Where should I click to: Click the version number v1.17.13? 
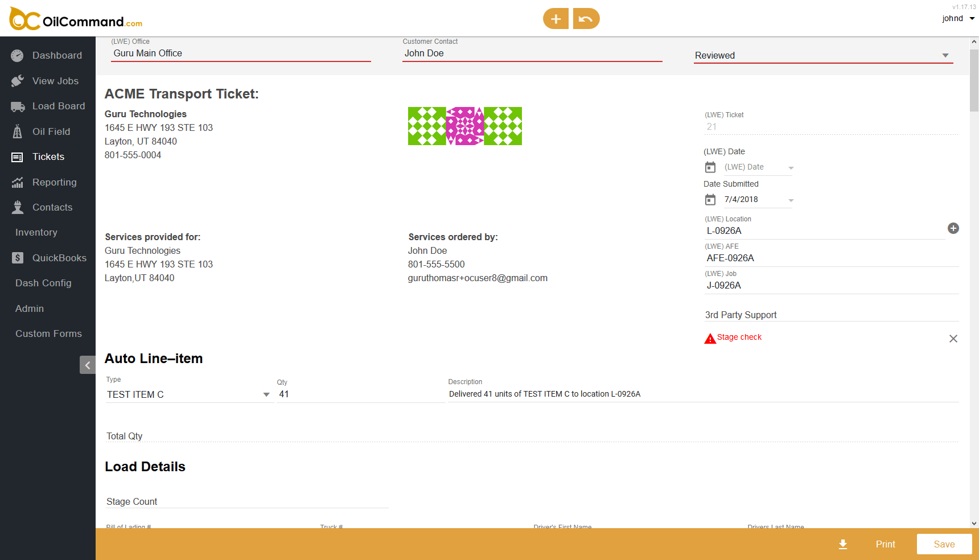coord(964,7)
